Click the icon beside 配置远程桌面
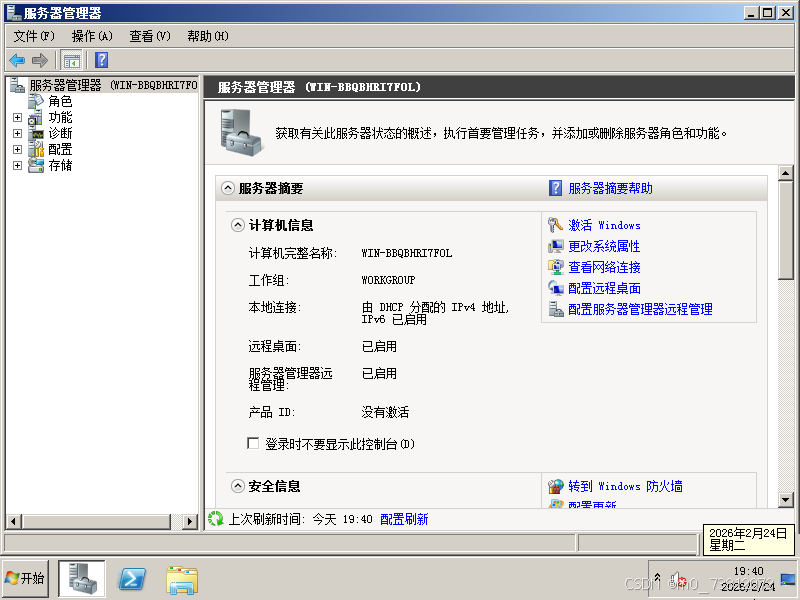The height and width of the screenshot is (600, 800). tap(555, 288)
